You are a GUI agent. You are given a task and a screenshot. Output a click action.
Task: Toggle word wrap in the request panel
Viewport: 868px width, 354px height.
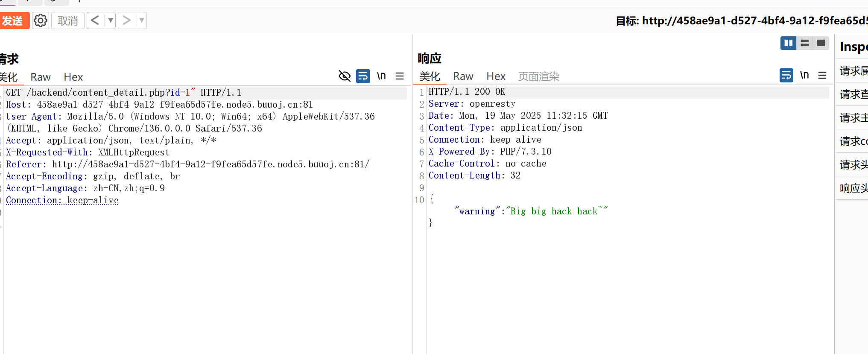[363, 76]
